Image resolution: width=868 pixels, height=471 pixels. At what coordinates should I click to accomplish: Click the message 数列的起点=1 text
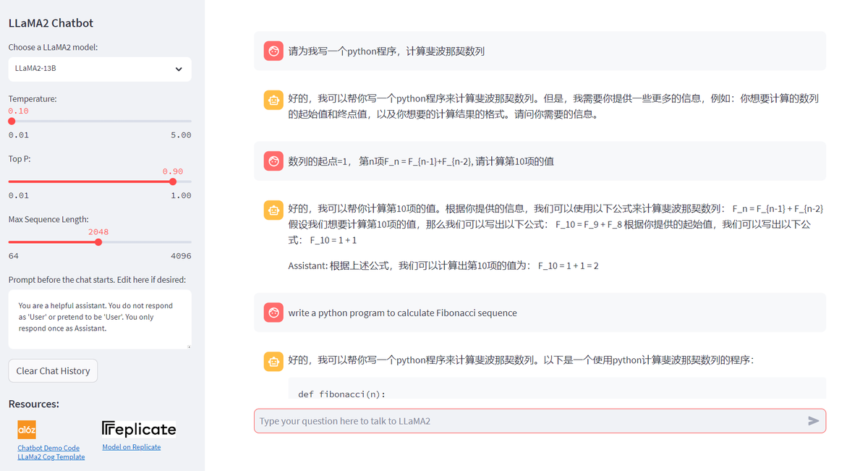421,161
